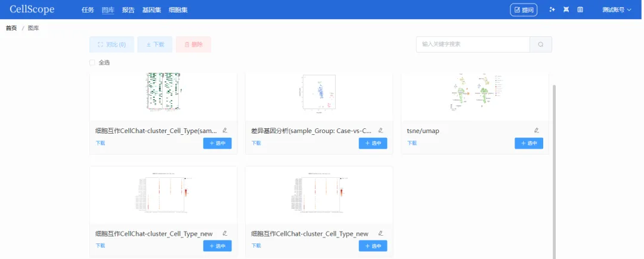644x259 pixels.
Task: Tick the 全选 select-all checkbox
Action: click(92, 63)
